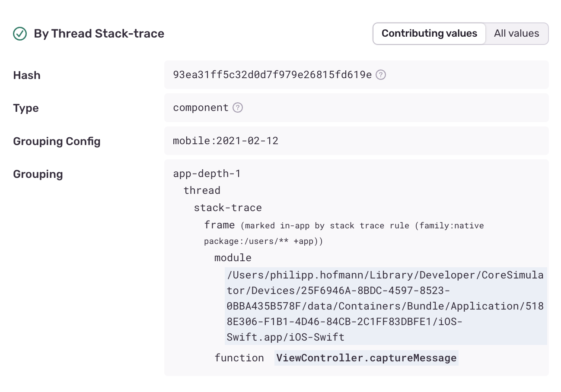Collapse the By Thread Stack-trace section
The image size is (561, 392).
point(98,33)
